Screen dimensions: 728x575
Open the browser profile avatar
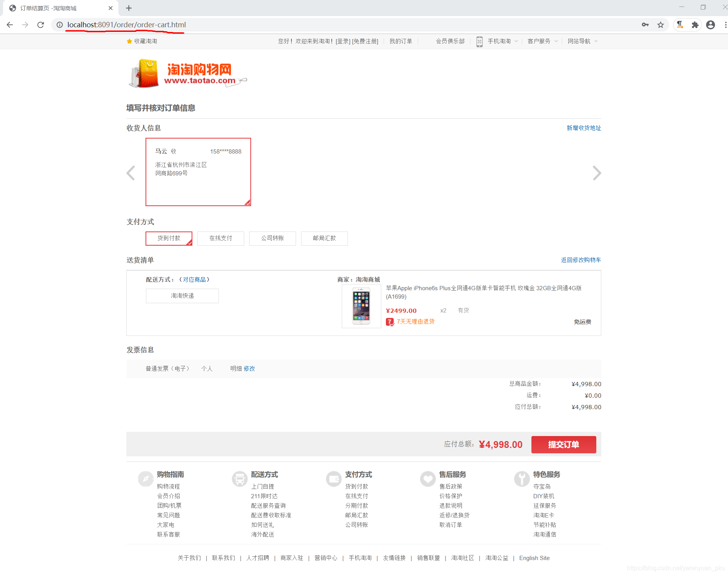pyautogui.click(x=711, y=25)
